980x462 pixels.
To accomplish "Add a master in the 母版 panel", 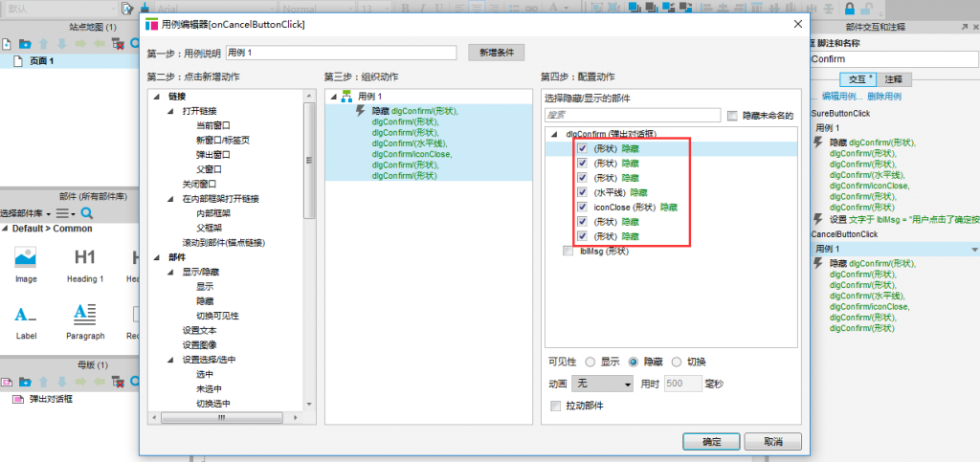I will click(x=7, y=381).
